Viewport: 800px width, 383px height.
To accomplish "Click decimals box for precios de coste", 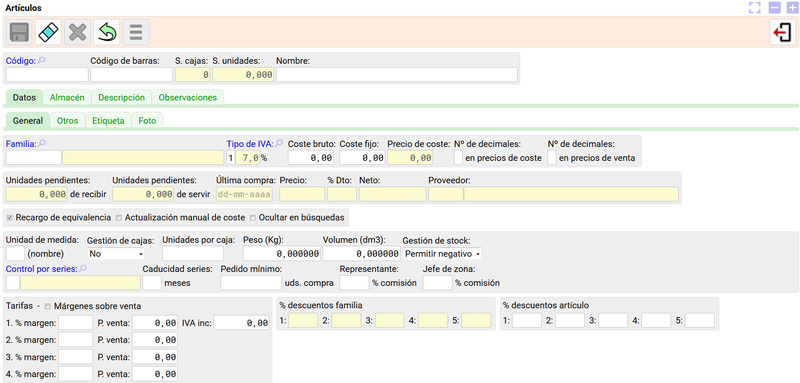I will click(459, 158).
